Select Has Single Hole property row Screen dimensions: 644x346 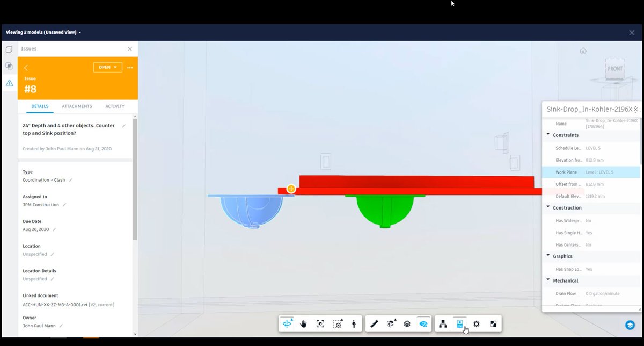[x=591, y=233]
